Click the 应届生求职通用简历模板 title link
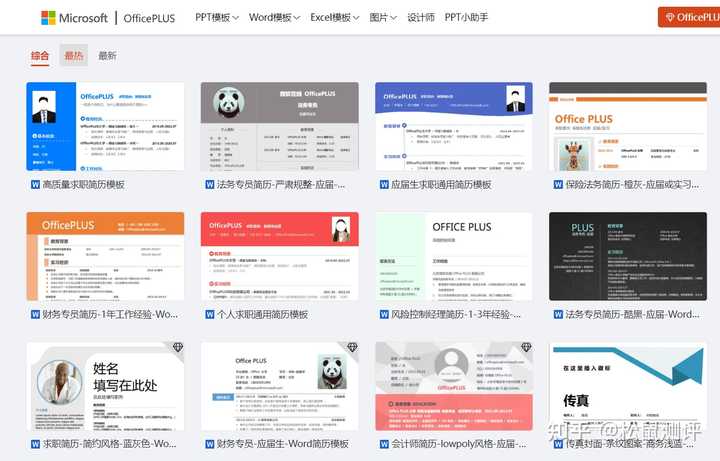The height and width of the screenshot is (461, 720). click(x=441, y=185)
